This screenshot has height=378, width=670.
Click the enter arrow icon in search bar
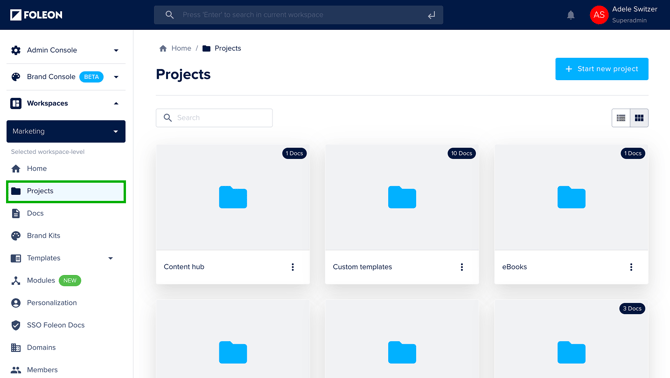click(432, 15)
